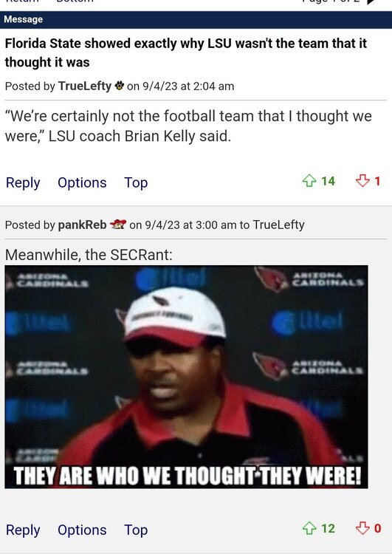Click the Florida State thread title
This screenshot has width=392, height=554.
tap(186, 52)
